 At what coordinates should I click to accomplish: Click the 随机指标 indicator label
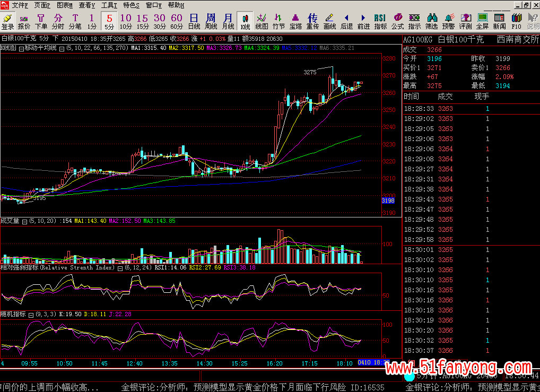click(x=13, y=314)
